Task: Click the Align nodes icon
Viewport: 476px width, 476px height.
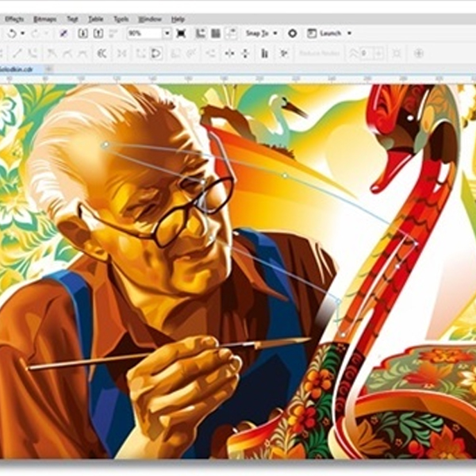Action: click(x=264, y=53)
